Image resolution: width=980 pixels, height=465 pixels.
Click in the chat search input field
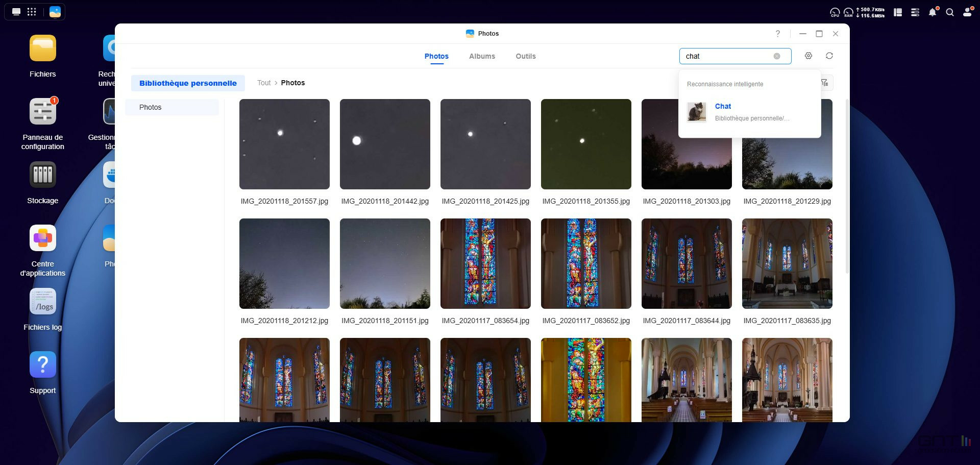click(x=725, y=56)
